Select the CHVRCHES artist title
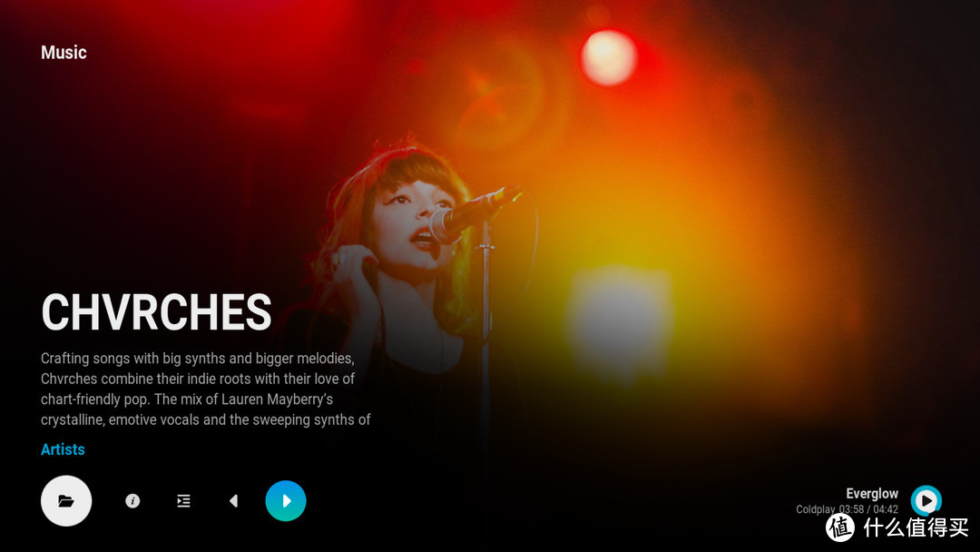 pyautogui.click(x=156, y=312)
